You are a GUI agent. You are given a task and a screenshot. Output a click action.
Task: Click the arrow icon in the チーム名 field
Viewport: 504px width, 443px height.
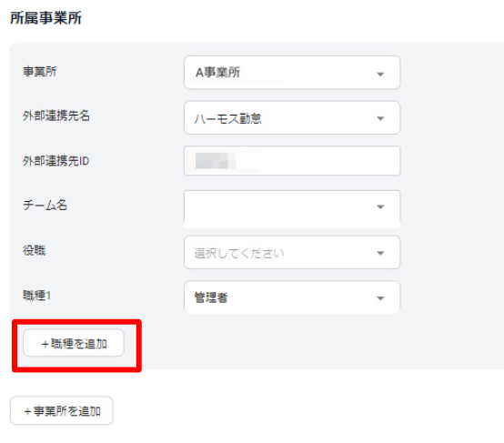(x=380, y=206)
